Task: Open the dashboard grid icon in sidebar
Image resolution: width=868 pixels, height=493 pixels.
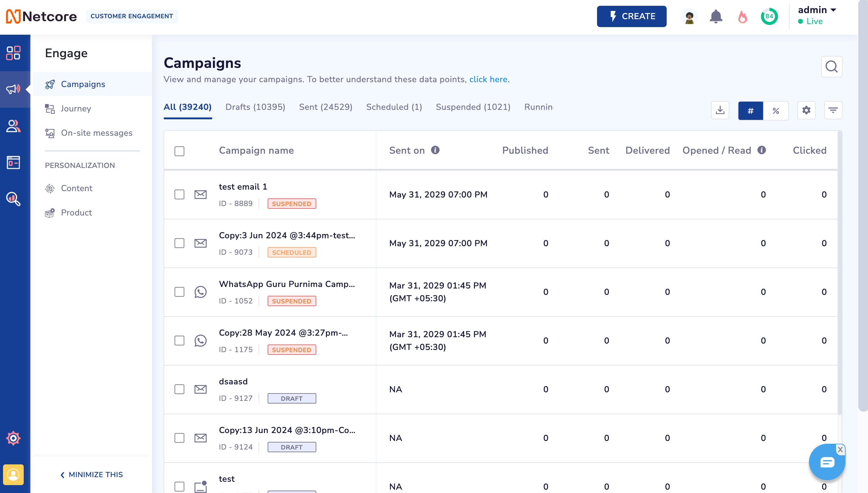Action: [13, 53]
